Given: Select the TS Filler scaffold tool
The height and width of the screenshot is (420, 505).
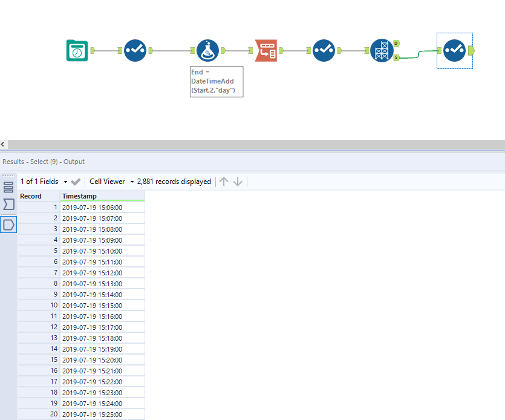Looking at the screenshot, I should coord(382,51).
